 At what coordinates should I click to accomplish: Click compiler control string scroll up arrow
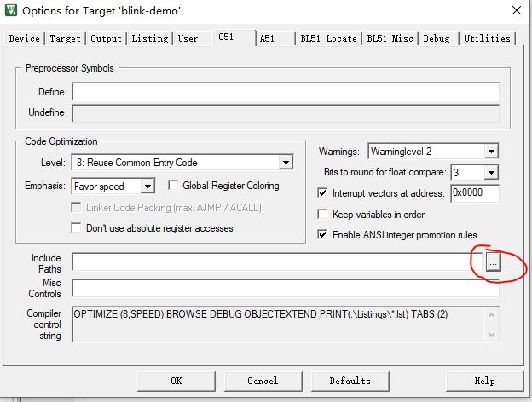coord(491,315)
